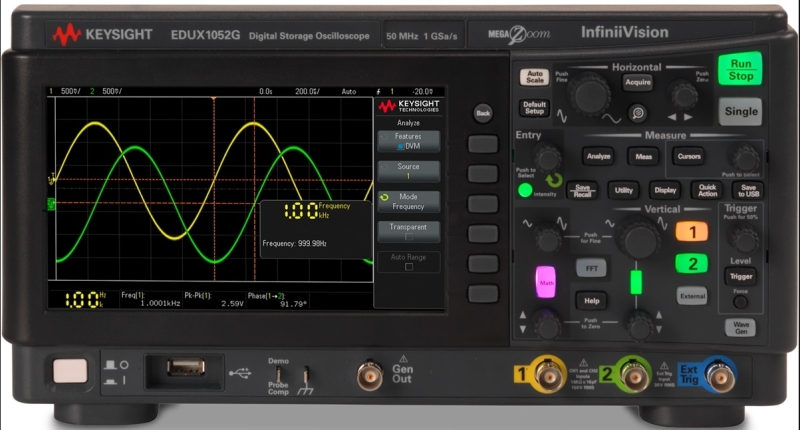Click the green channel 2 BNC input
The width and height of the screenshot is (800, 430).
point(634,375)
